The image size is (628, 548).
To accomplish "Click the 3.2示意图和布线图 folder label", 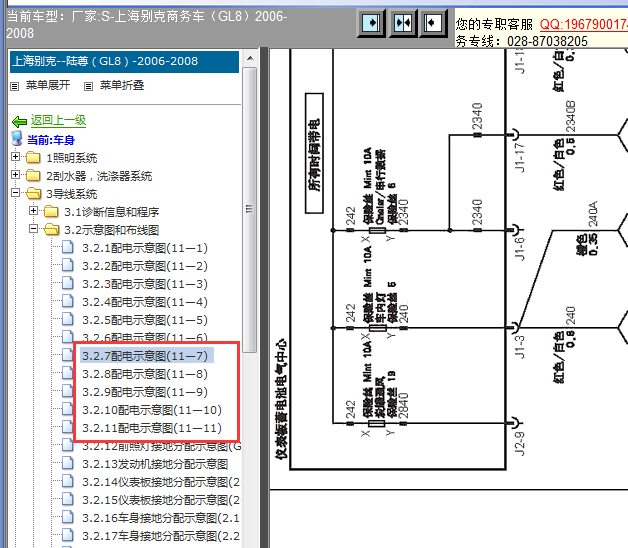I will (112, 230).
